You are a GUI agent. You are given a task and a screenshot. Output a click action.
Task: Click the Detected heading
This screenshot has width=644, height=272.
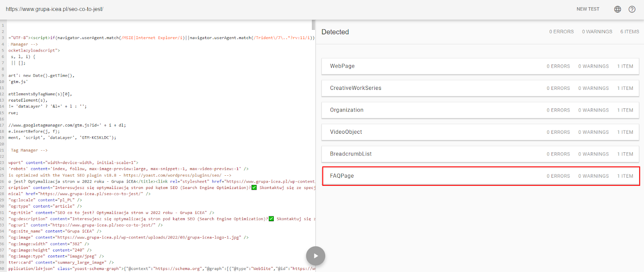(335, 32)
